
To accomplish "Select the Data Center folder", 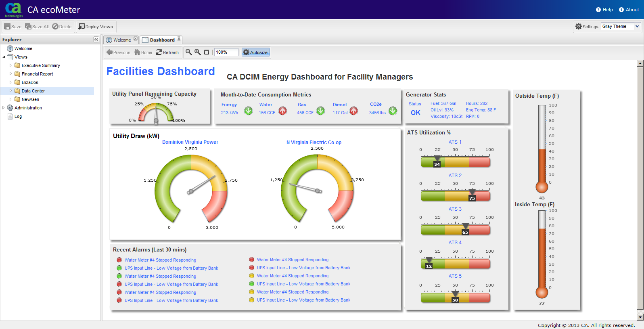I will pyautogui.click(x=33, y=91).
